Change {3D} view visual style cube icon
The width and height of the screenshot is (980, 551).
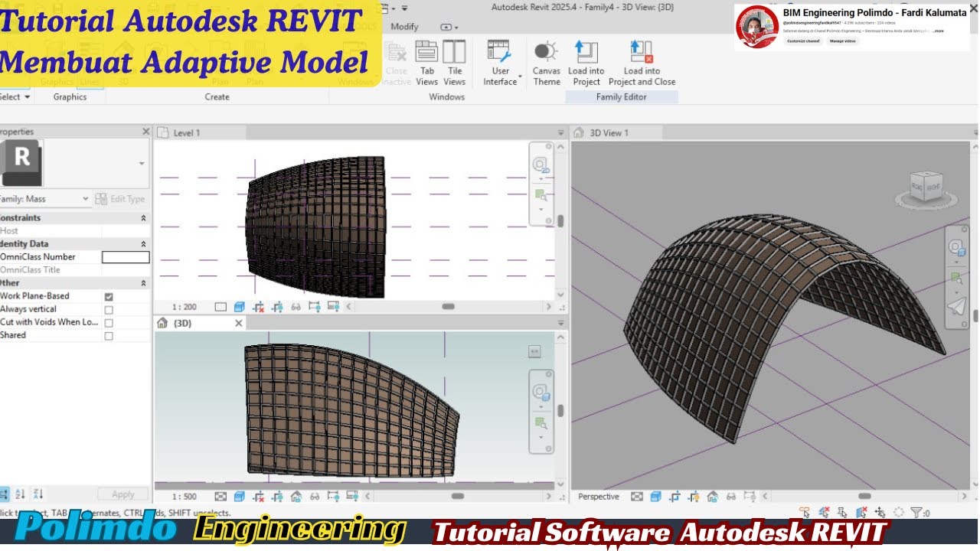tap(239, 497)
